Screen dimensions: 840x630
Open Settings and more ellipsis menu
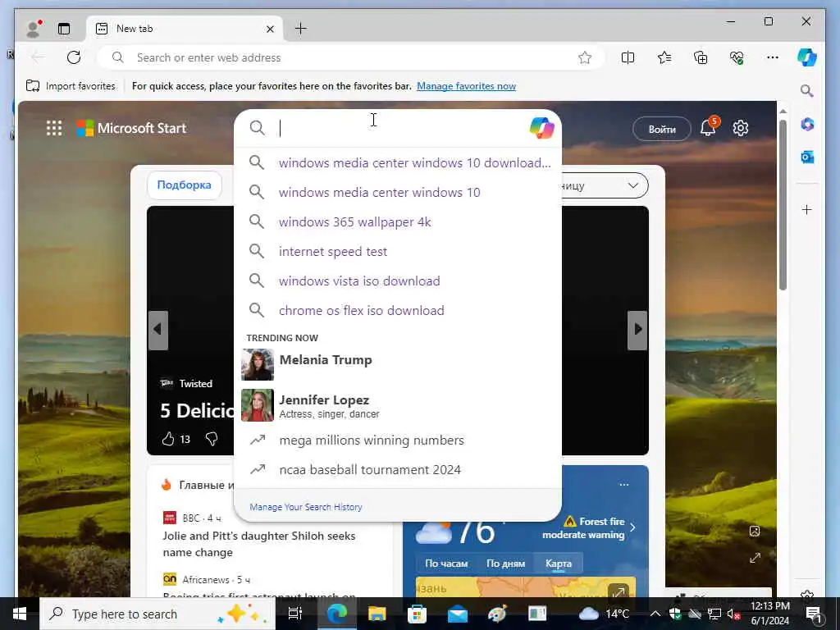pos(773,57)
